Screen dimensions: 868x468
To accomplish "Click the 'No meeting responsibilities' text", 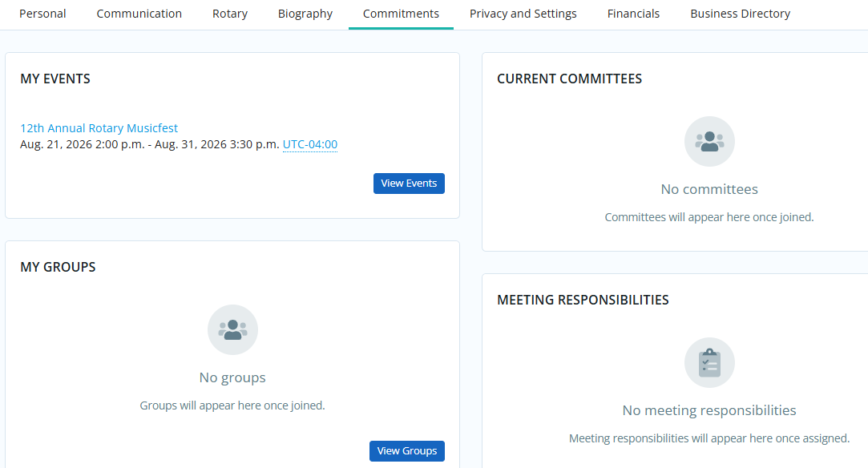I will 709,410.
